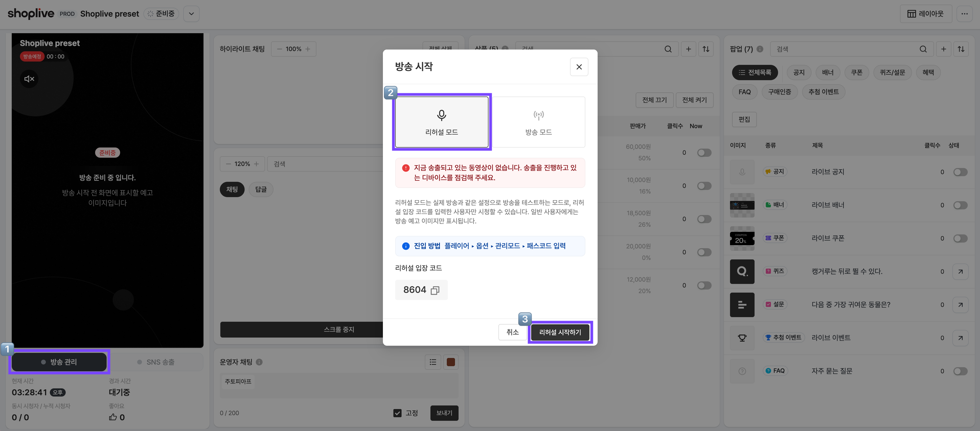Switch to the 답글 tab
Screen dimensions: 980x431
pos(261,189)
